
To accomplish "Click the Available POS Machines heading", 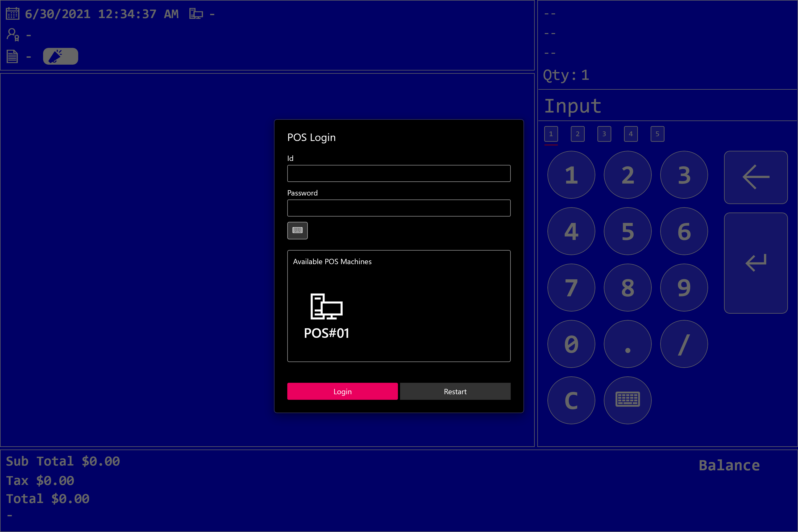I will [x=332, y=261].
